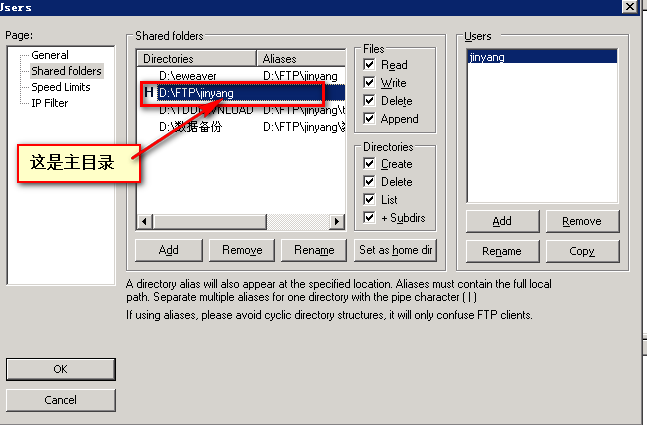Copy the selected user account
The image size is (647, 425).
582,251
